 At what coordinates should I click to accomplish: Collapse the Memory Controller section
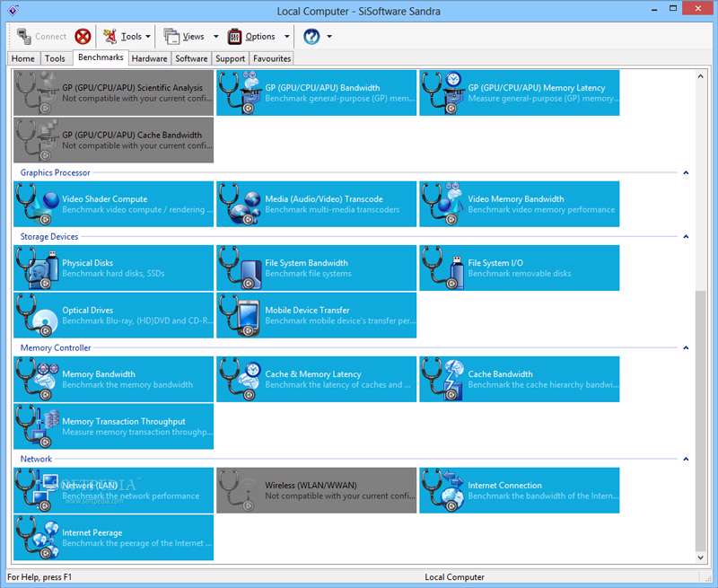point(686,348)
